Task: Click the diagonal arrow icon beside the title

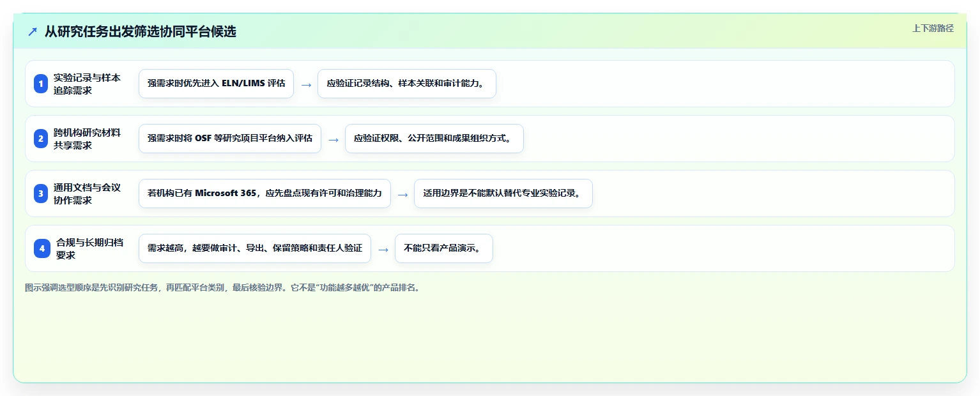Action: coord(33,31)
